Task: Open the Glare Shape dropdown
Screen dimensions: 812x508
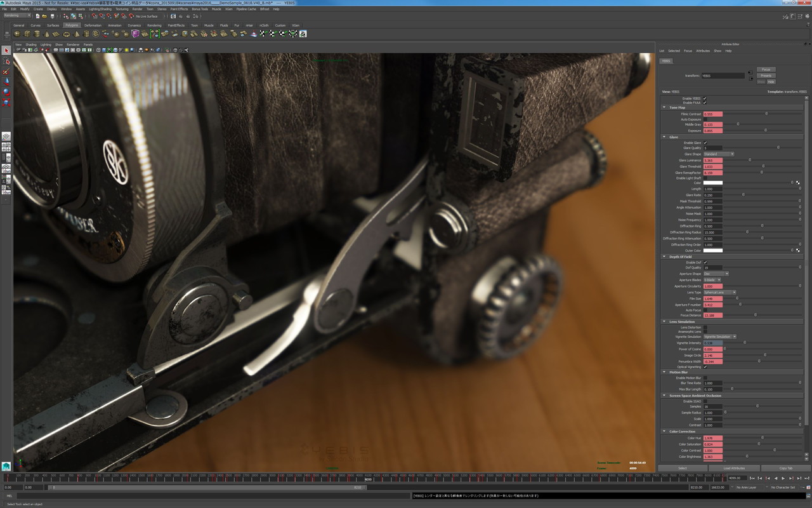Action: click(x=718, y=154)
